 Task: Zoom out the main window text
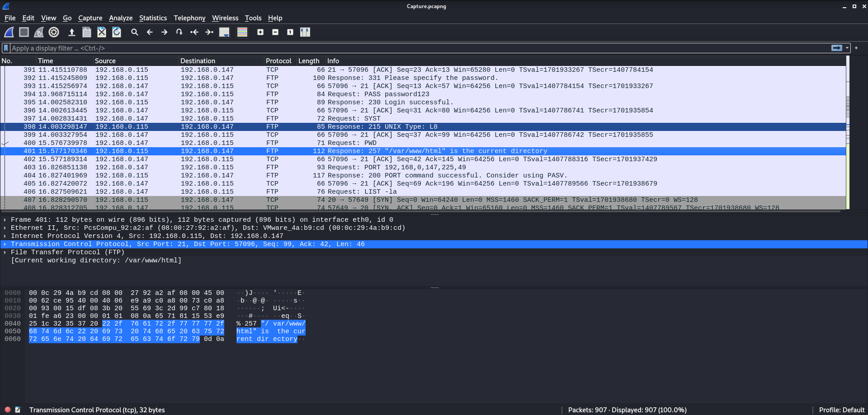click(x=275, y=32)
